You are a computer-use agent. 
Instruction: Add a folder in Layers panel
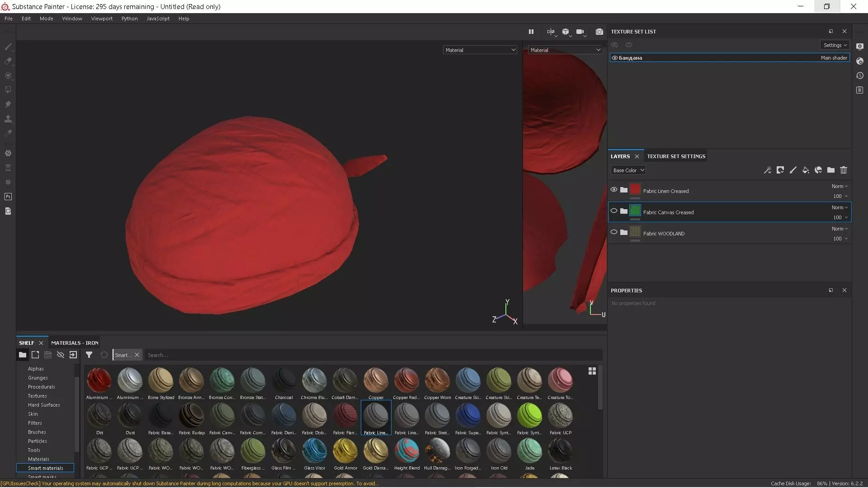coord(831,170)
